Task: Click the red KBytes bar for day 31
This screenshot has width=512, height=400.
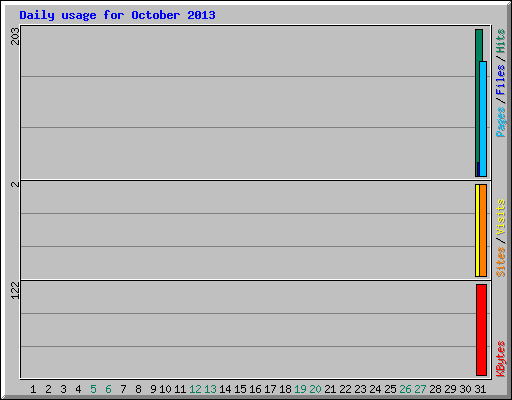Action: (481, 330)
